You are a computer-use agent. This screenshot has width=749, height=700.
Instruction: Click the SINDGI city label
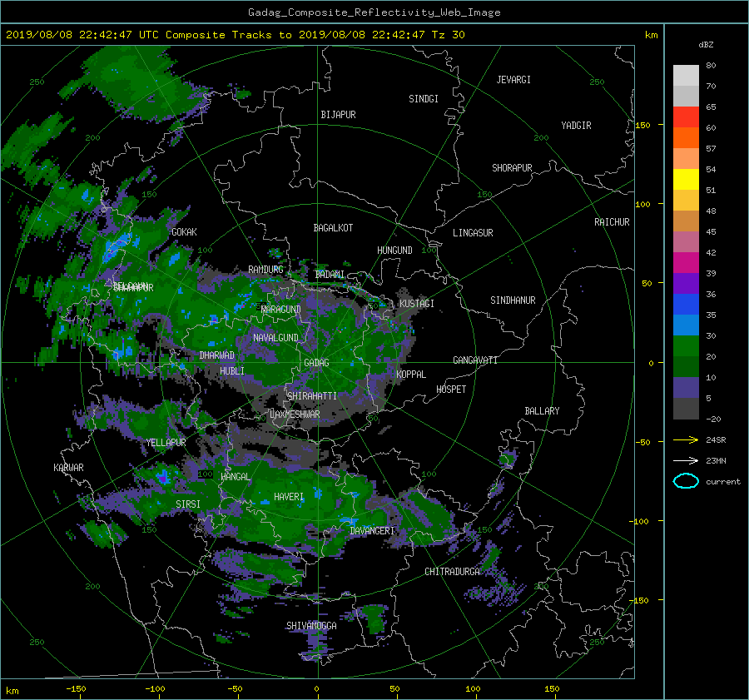point(424,99)
